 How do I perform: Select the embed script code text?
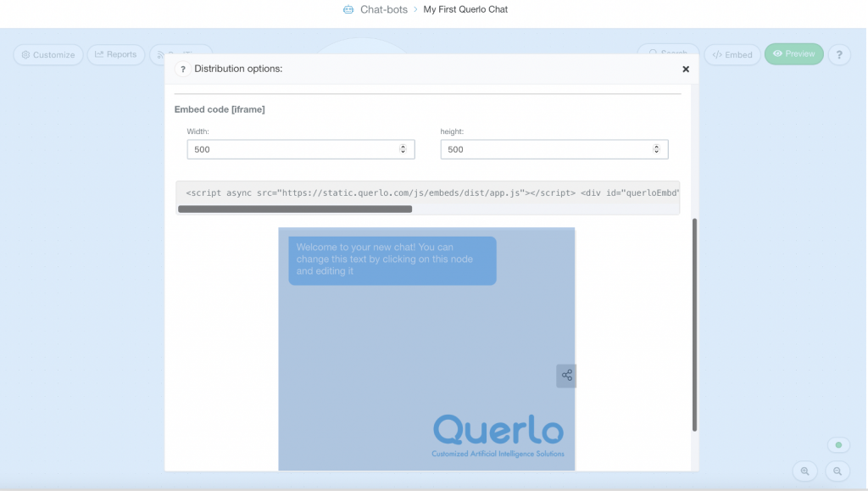coord(431,193)
